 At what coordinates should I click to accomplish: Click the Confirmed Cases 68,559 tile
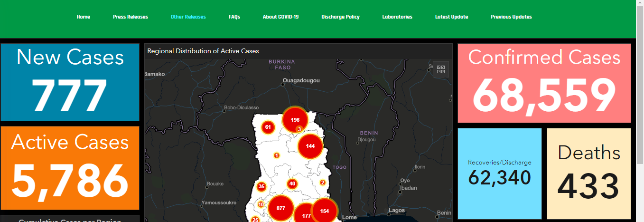544,83
